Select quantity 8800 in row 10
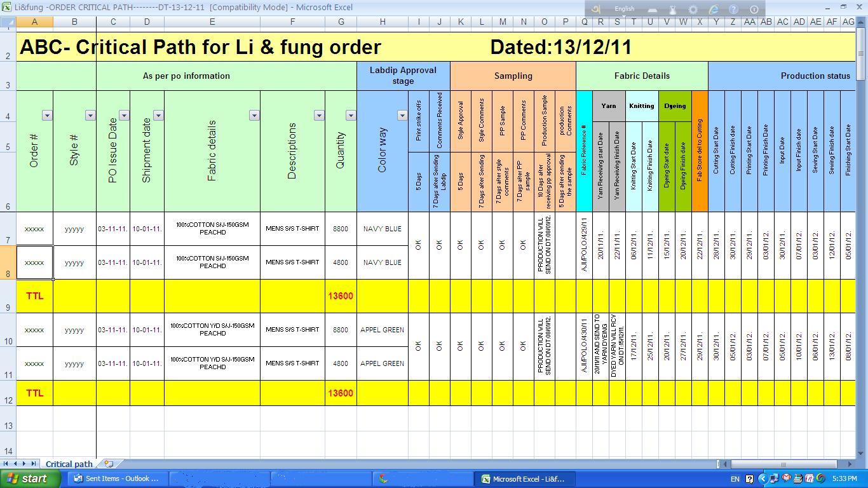Viewport: 868px width, 488px height. (341, 330)
